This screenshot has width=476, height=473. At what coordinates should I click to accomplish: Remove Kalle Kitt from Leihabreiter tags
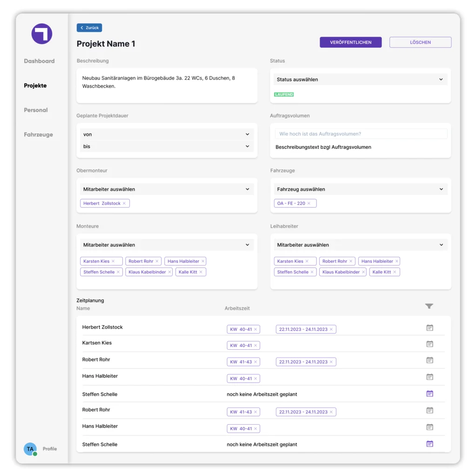point(394,272)
